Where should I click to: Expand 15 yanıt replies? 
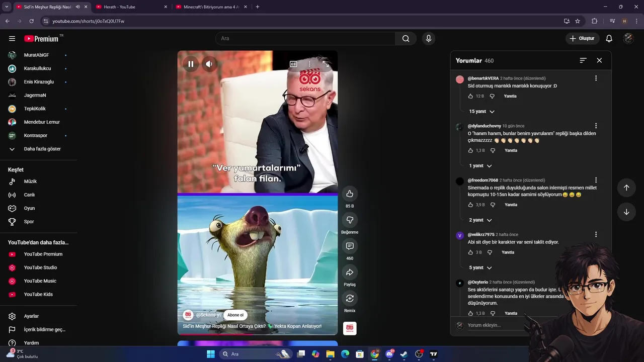coord(481,112)
